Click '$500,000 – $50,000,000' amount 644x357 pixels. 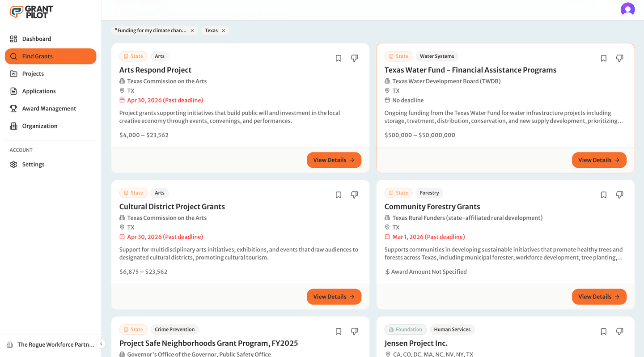click(x=420, y=135)
